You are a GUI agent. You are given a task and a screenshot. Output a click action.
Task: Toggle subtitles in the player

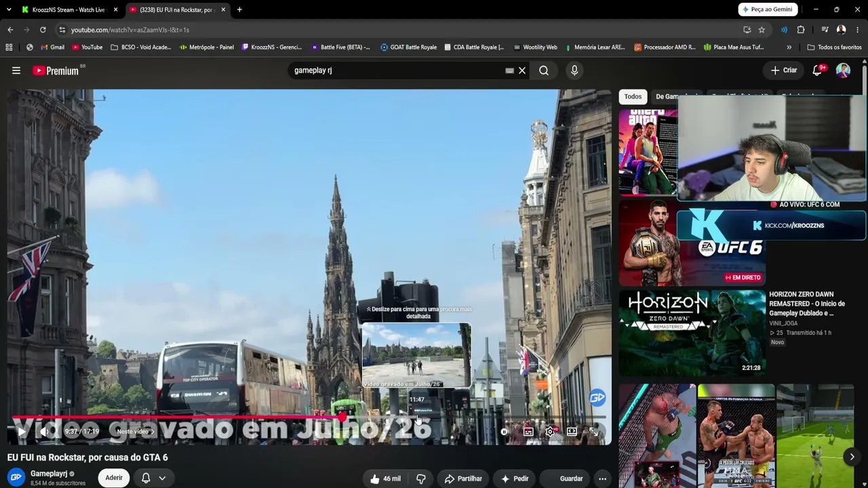[x=528, y=432]
